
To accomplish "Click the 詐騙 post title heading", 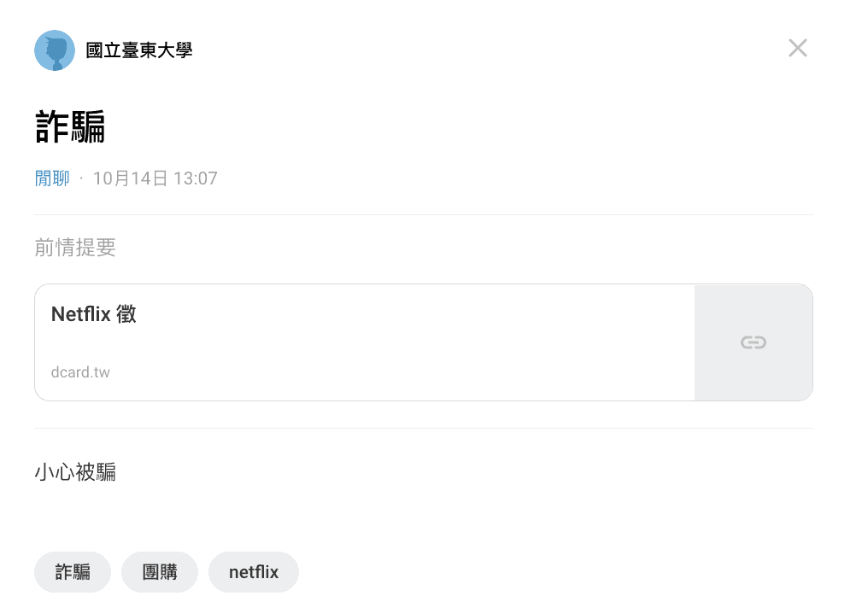I will [70, 126].
